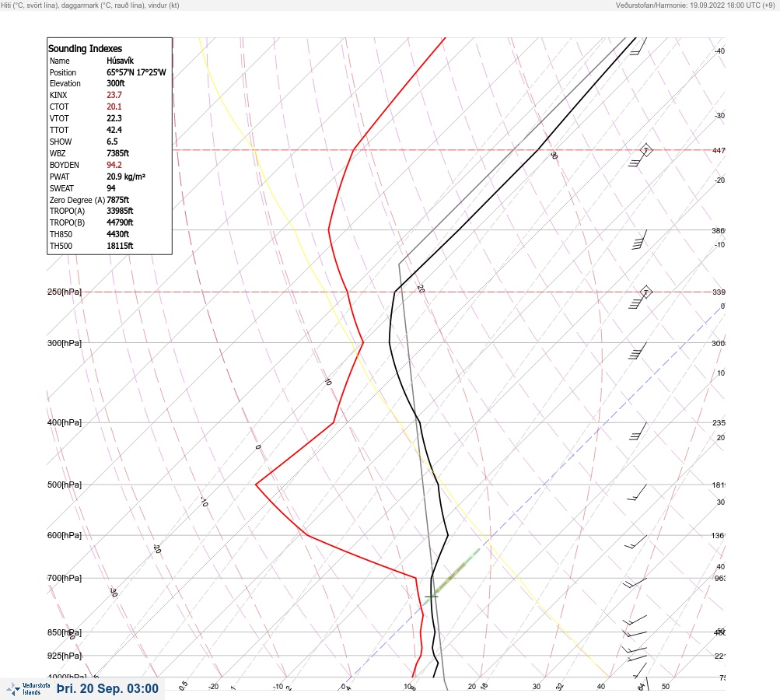This screenshot has height=700, width=780.
Task: Select the 'Zero Degree (A)' label
Action: (77, 200)
